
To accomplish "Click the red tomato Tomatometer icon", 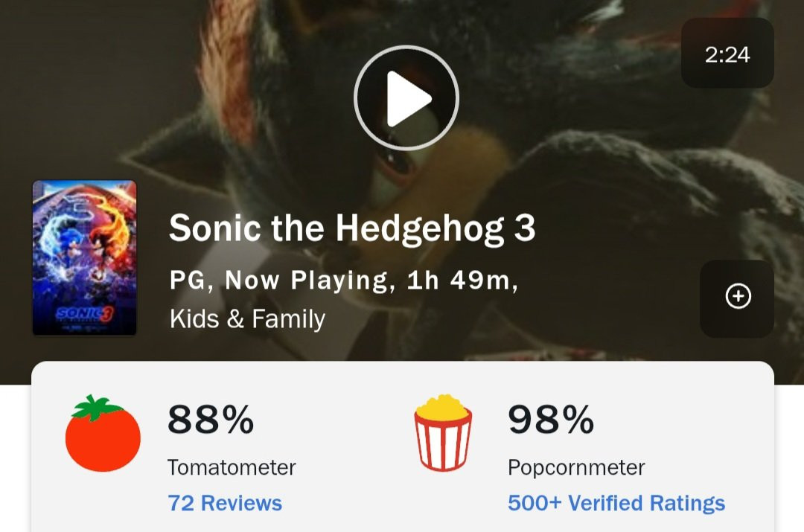I will tap(103, 433).
